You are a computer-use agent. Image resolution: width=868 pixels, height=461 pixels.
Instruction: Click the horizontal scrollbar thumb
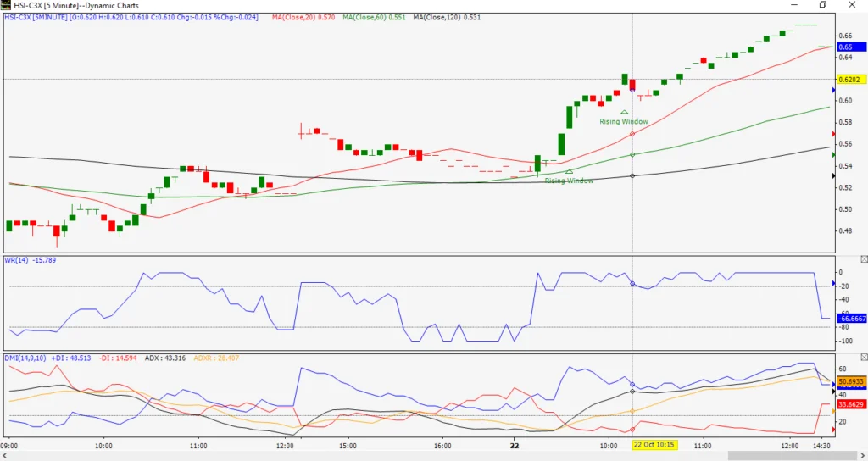click(791, 455)
